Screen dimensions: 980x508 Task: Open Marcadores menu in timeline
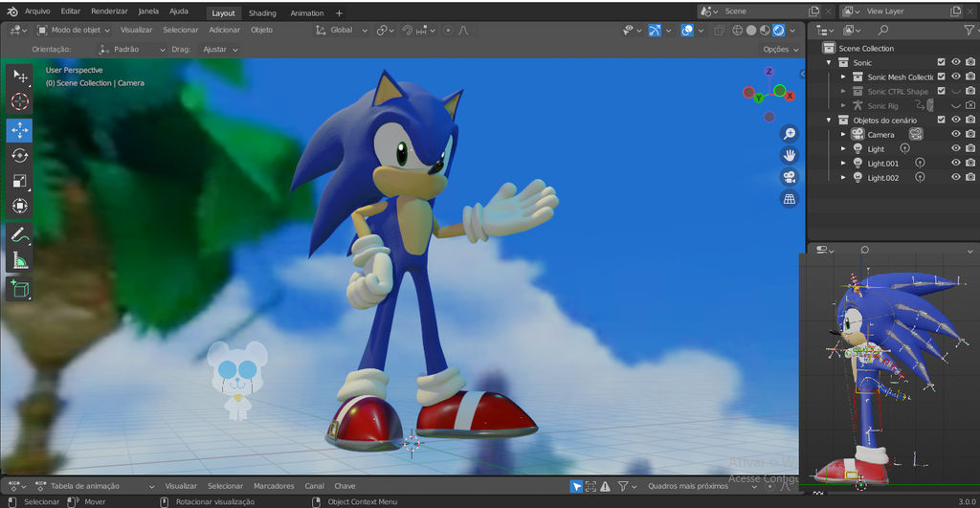(274, 486)
